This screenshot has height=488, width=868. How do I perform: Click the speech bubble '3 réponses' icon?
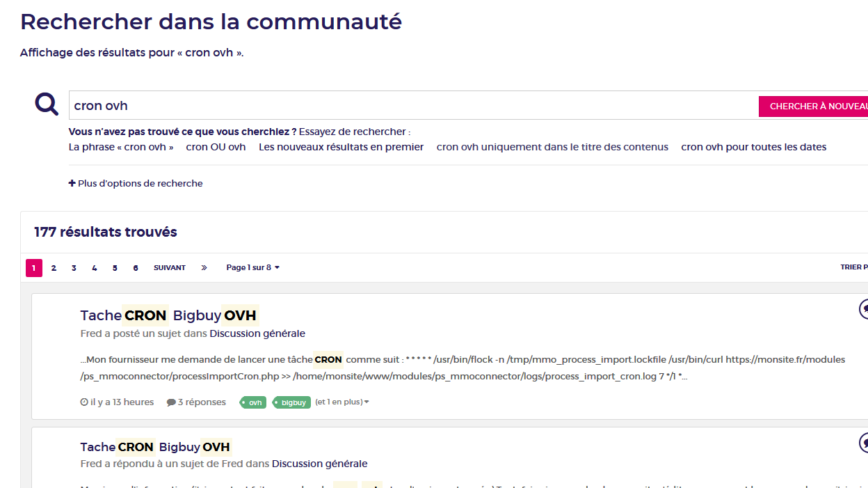[x=171, y=402]
